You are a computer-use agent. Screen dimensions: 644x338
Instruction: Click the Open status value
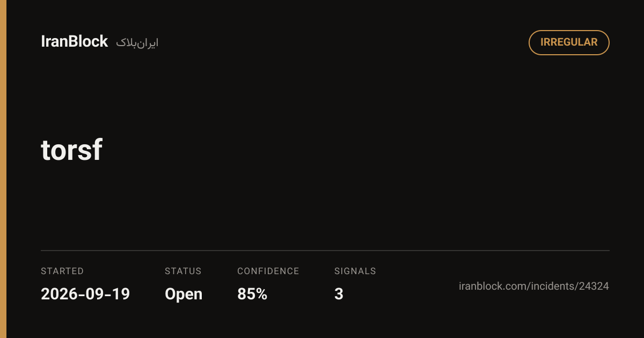click(x=184, y=295)
